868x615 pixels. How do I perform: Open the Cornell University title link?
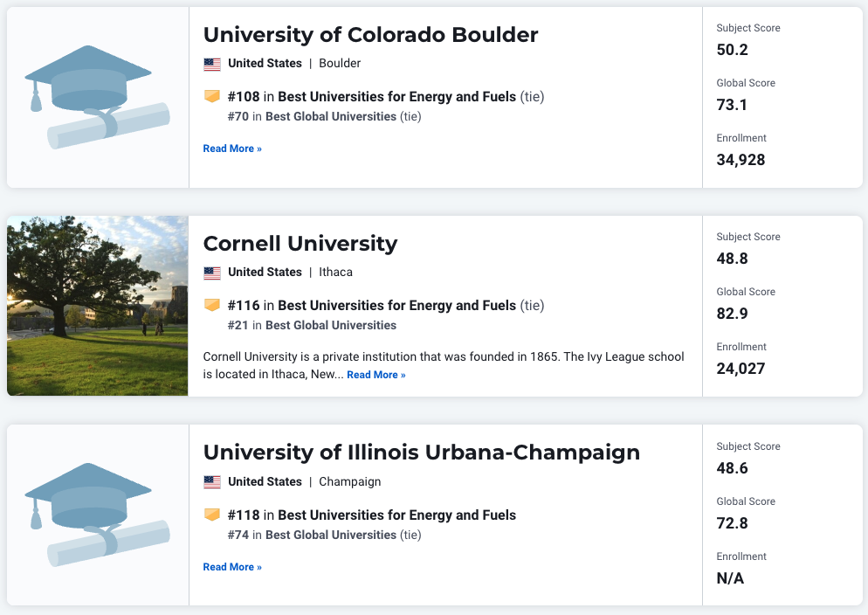coord(300,244)
